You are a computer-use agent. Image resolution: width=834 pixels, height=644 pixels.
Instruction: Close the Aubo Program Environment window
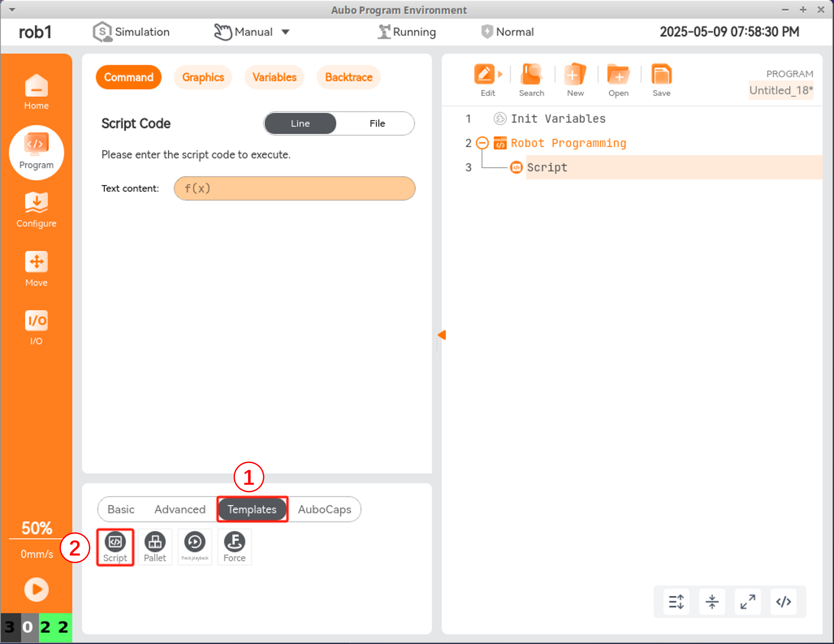point(821,10)
